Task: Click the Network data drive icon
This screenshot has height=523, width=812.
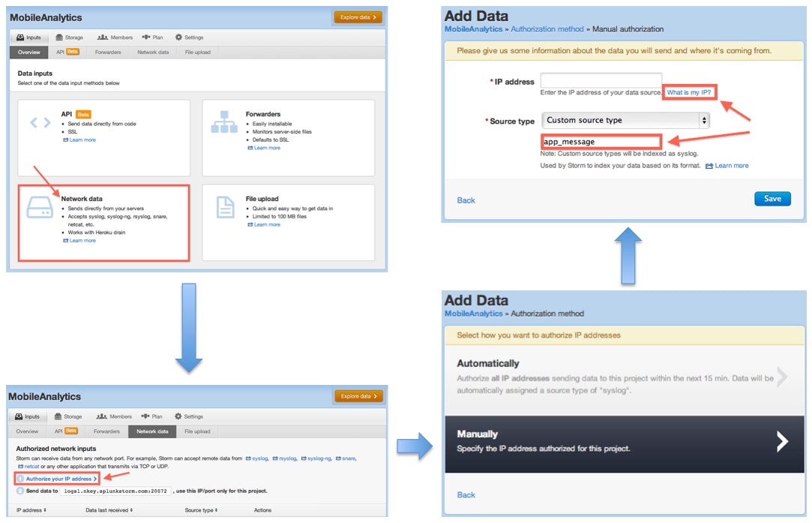Action: coord(40,207)
